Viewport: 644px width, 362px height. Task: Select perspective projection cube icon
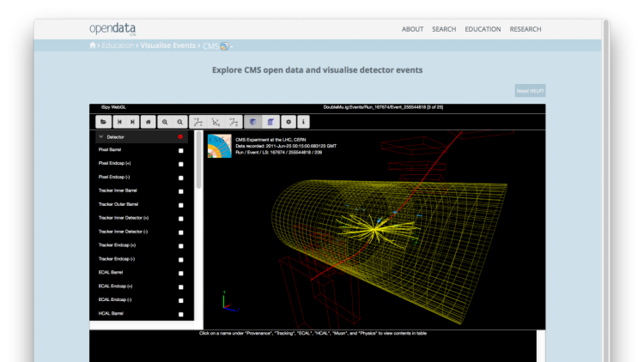pos(253,122)
